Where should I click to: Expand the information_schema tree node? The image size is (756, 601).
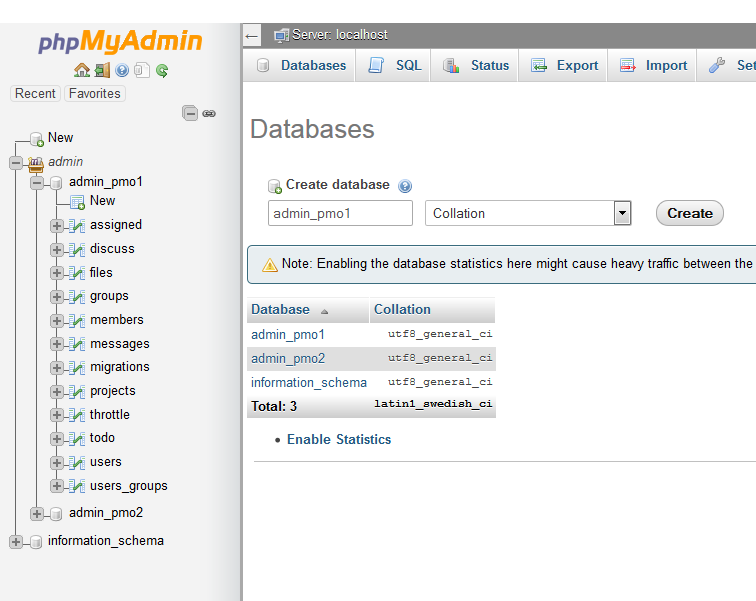point(16,541)
